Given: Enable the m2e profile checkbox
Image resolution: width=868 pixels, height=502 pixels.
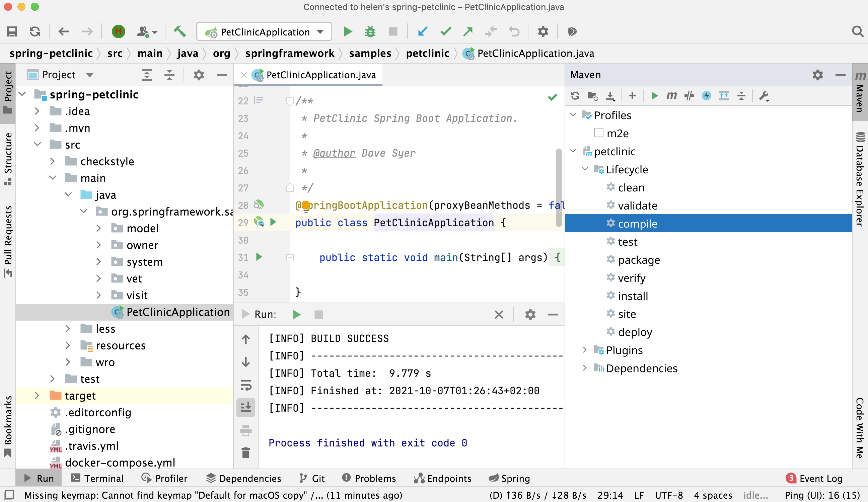Looking at the screenshot, I should tap(599, 133).
